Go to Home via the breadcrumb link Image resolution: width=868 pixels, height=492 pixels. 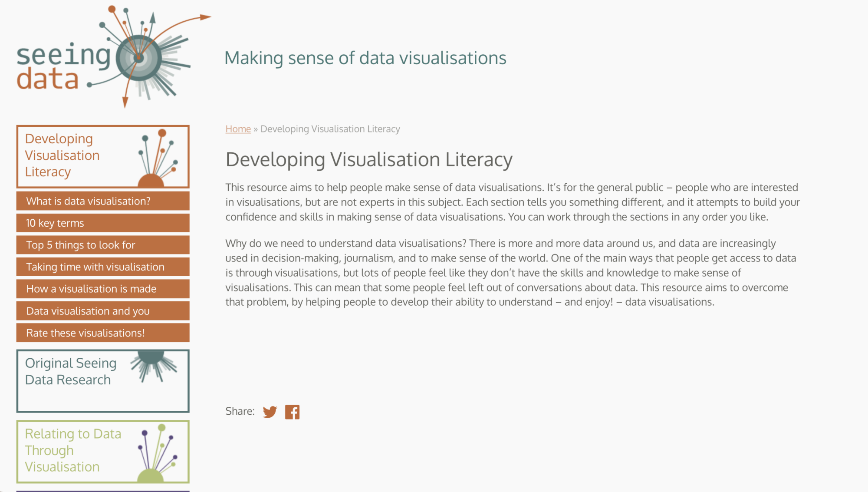point(237,129)
